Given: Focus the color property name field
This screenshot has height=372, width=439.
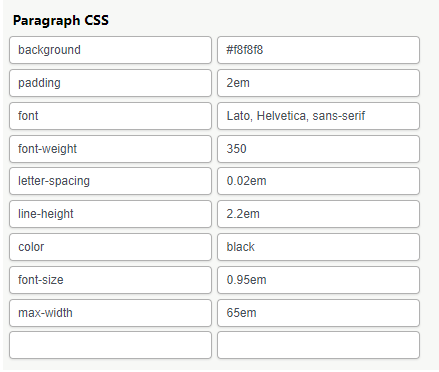Looking at the screenshot, I should (x=110, y=247).
